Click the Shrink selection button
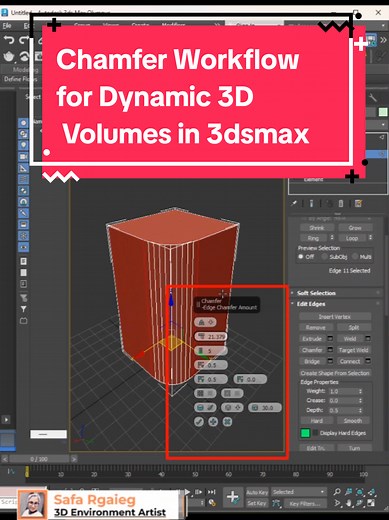Viewport: 389px width, 520px height. (x=317, y=228)
